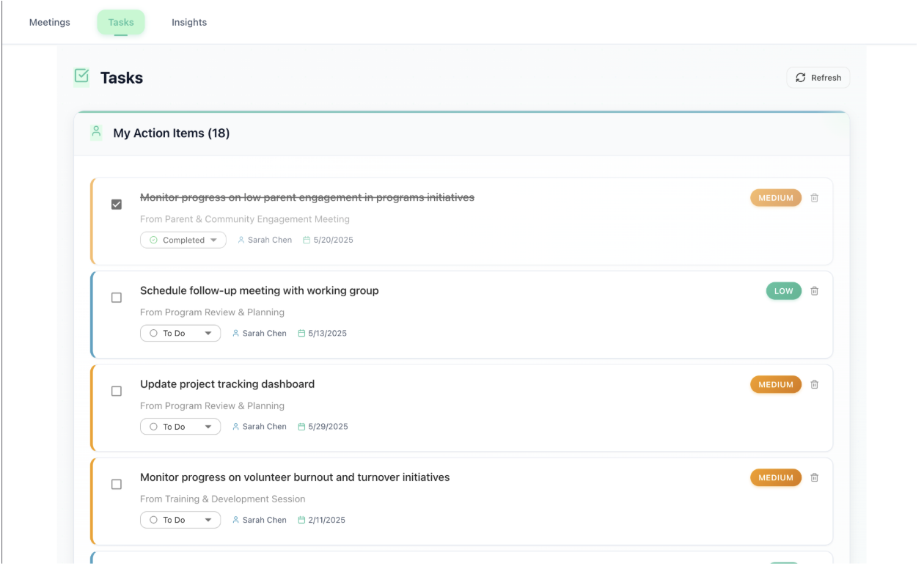This screenshot has height=569, width=924.
Task: Open status dropdown for volunteer burnout task
Action: pyautogui.click(x=180, y=520)
